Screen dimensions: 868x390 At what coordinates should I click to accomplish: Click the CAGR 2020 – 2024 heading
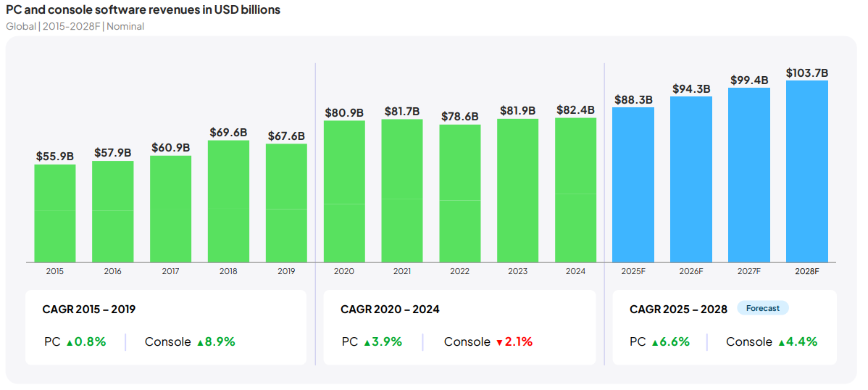click(x=390, y=310)
